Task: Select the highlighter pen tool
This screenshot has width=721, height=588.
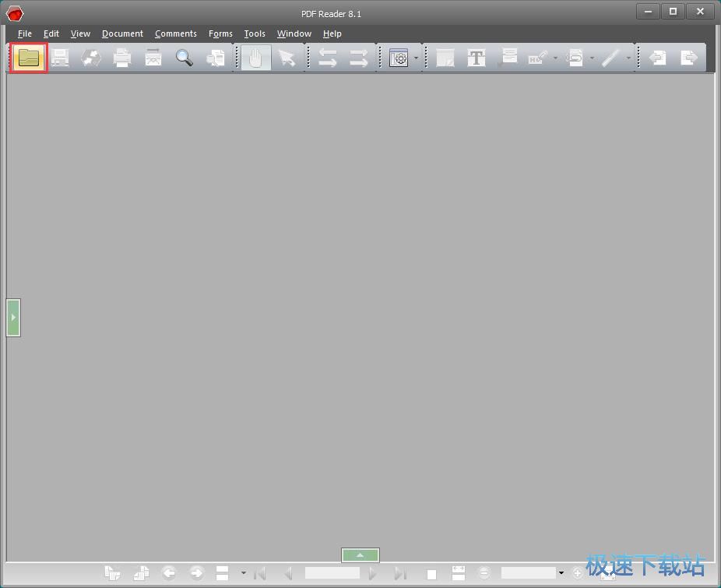Action: pyautogui.click(x=537, y=58)
